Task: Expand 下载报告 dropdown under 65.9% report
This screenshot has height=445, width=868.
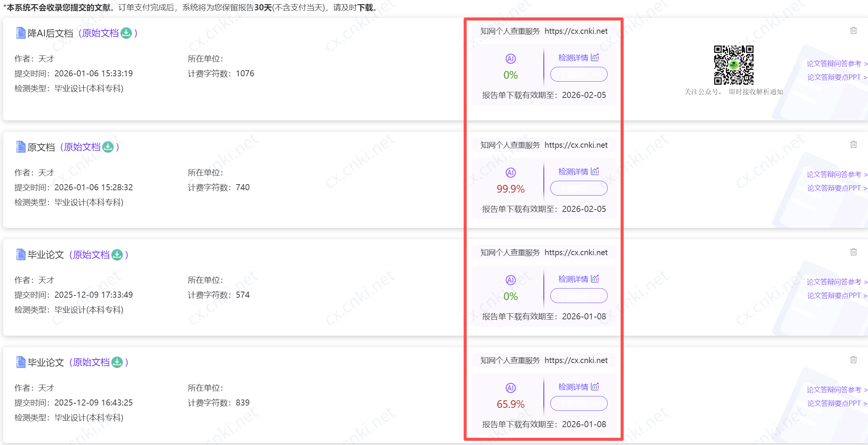Action: click(578, 404)
